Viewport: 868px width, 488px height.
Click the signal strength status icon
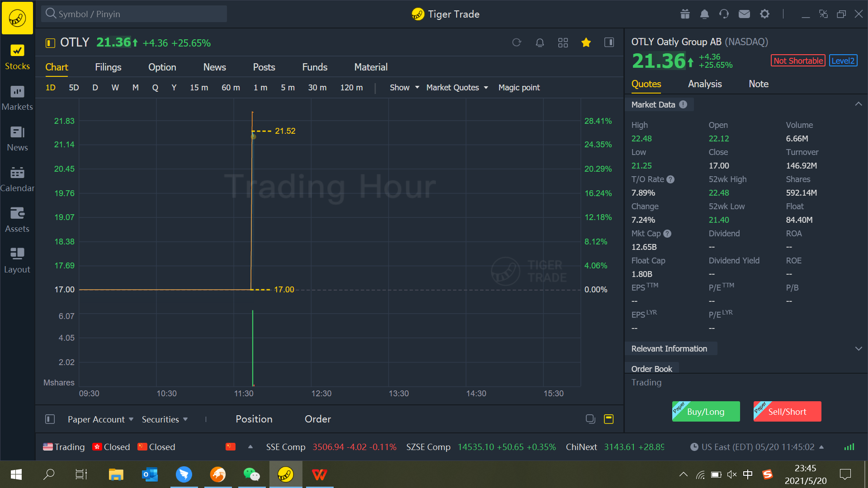[x=849, y=447]
